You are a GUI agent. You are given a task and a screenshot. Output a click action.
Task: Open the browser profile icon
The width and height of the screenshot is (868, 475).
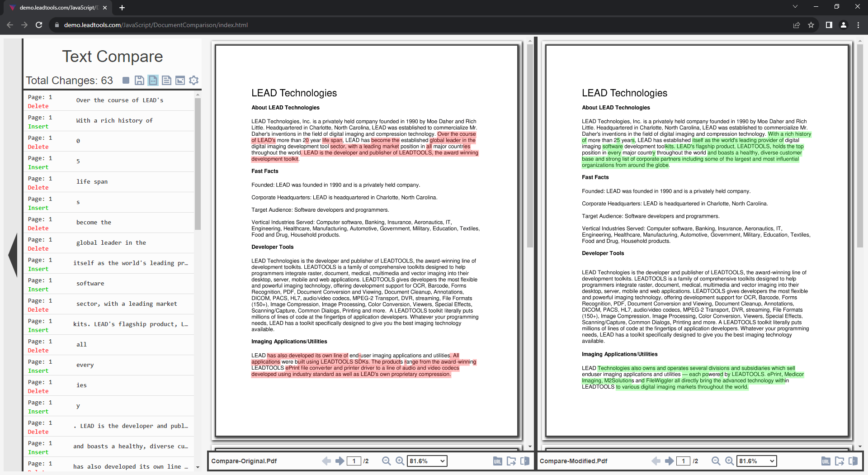point(844,25)
